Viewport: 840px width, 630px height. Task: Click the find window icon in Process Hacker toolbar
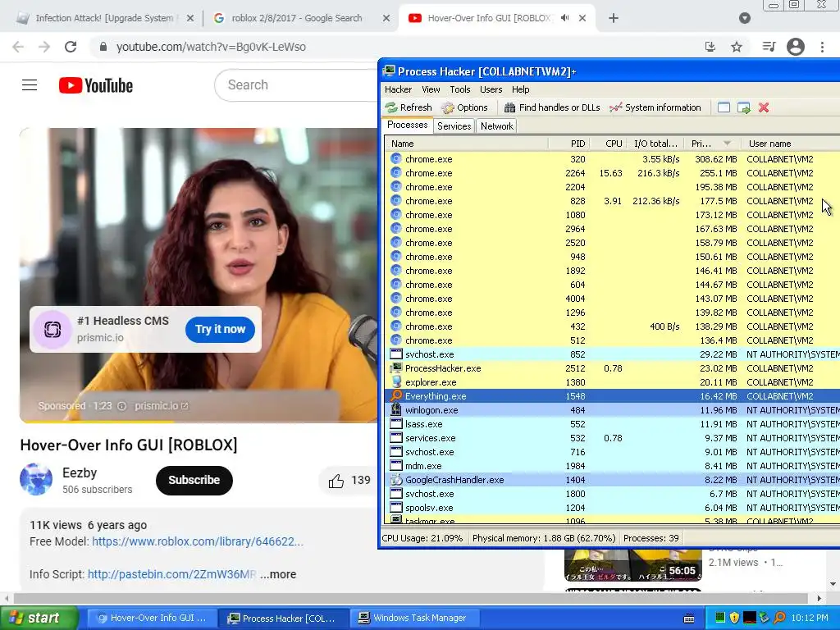pos(724,107)
